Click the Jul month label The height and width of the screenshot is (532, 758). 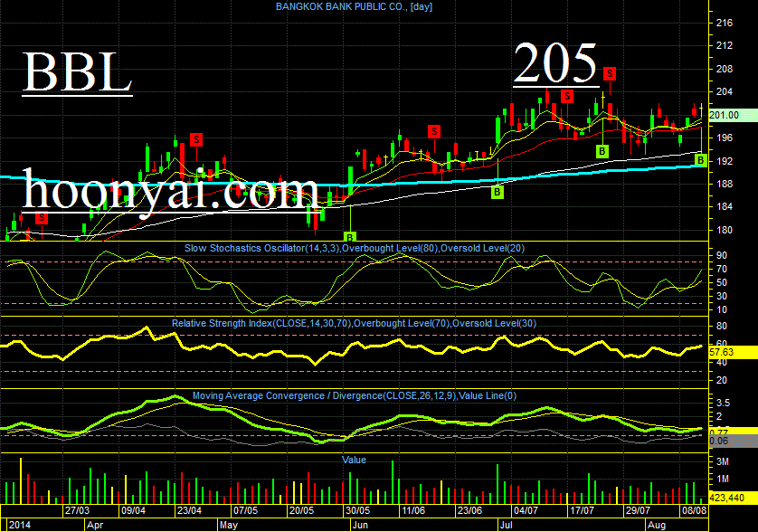[507, 525]
